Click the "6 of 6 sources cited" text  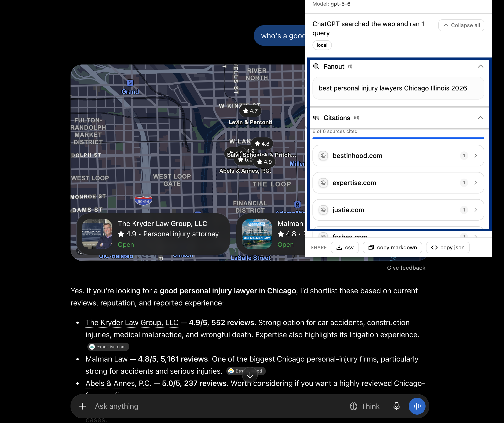[335, 131]
